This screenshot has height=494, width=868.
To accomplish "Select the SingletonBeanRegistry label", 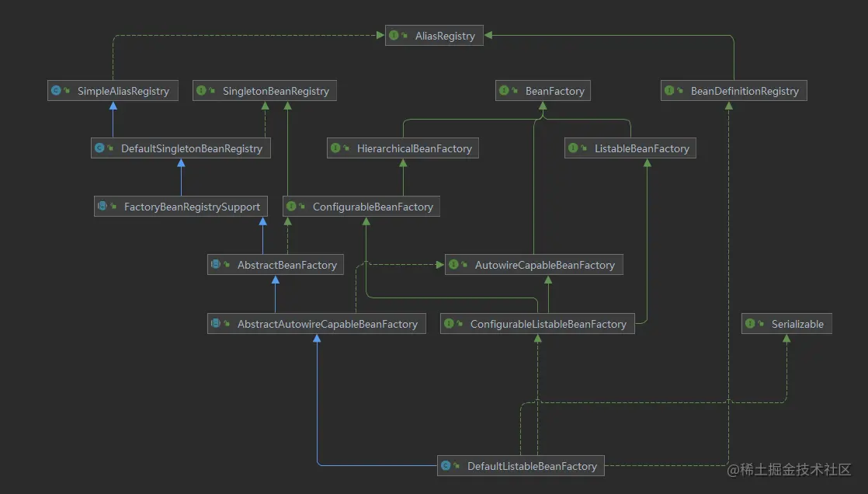I will pos(276,91).
